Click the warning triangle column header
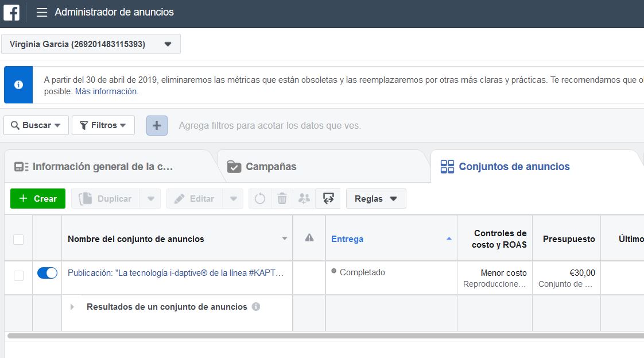Viewport: 644px width, 358px height. tap(309, 238)
